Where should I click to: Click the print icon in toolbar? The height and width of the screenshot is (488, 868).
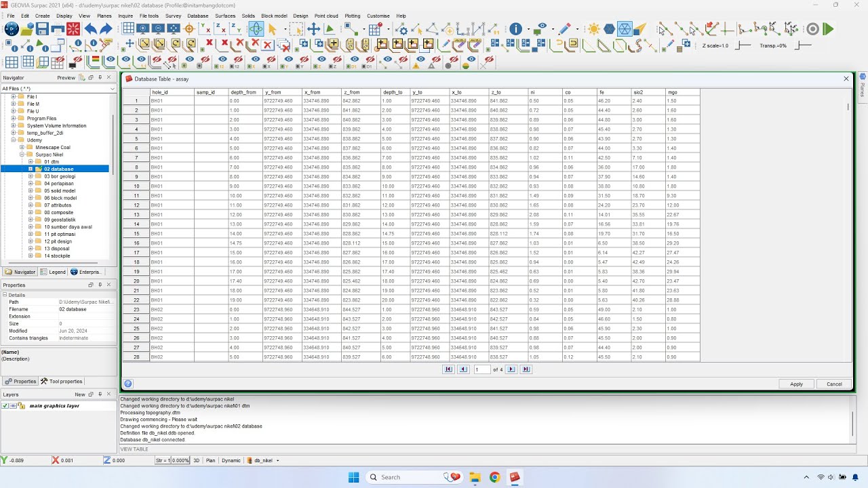58,29
